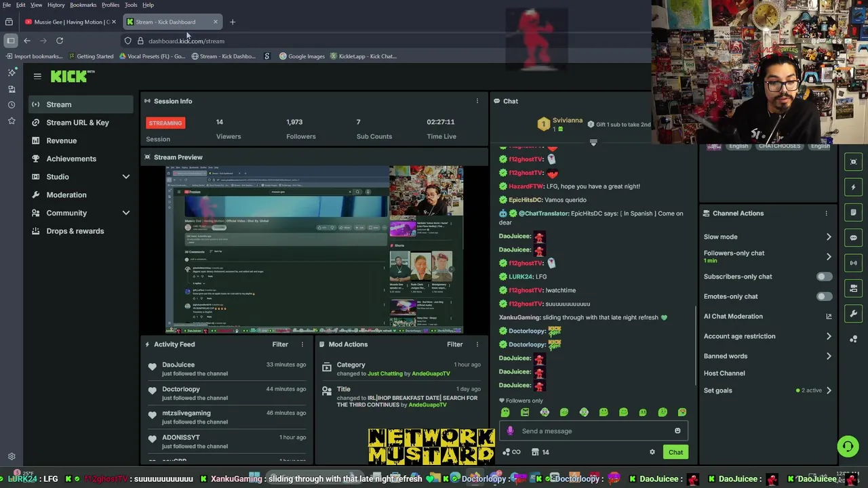
Task: Click the chat bubble icon in right rail
Action: (x=854, y=238)
